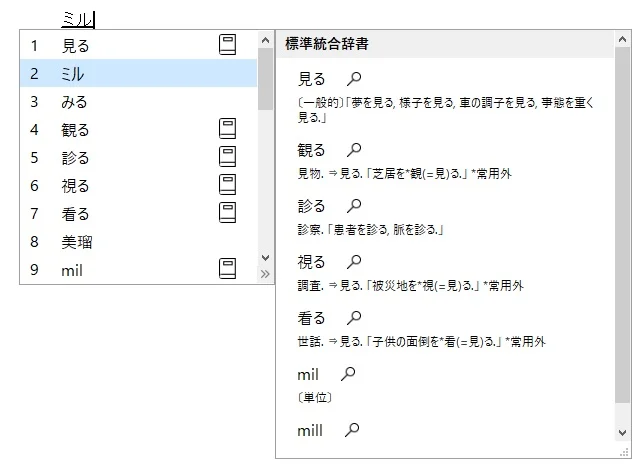640x470 pixels.
Task: Search the dictionary entry 診る with magnifier
Action: [354, 206]
